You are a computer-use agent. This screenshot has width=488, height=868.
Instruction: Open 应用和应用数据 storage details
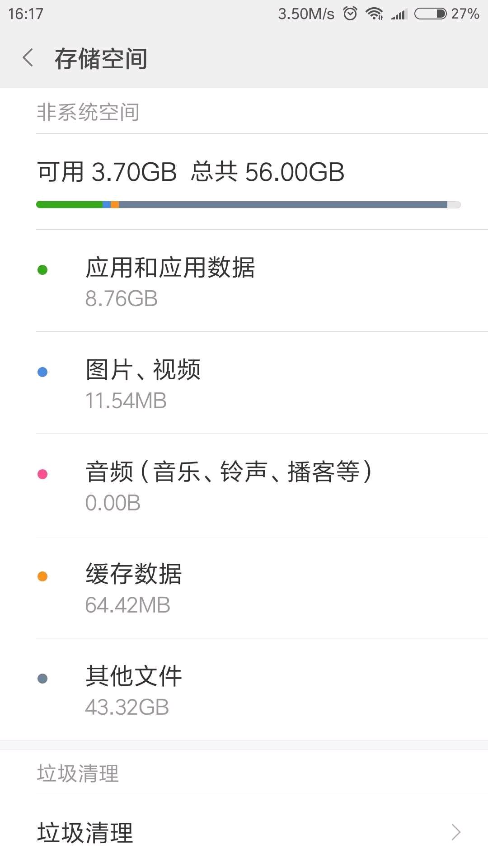pos(170,281)
